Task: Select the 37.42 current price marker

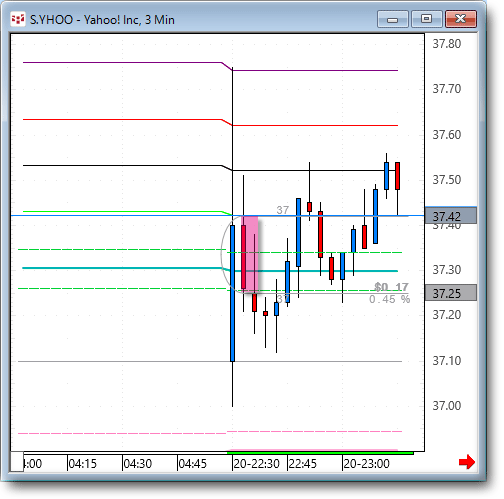Action: coord(451,216)
